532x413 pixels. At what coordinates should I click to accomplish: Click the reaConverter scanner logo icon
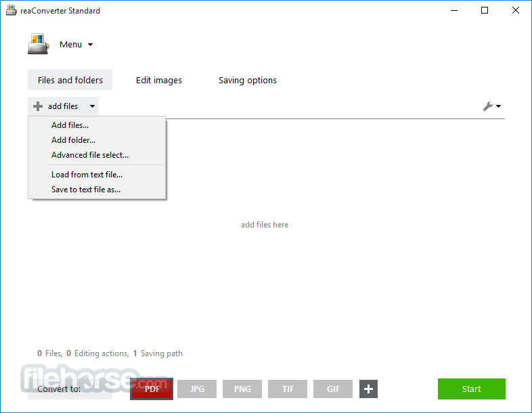[x=39, y=44]
